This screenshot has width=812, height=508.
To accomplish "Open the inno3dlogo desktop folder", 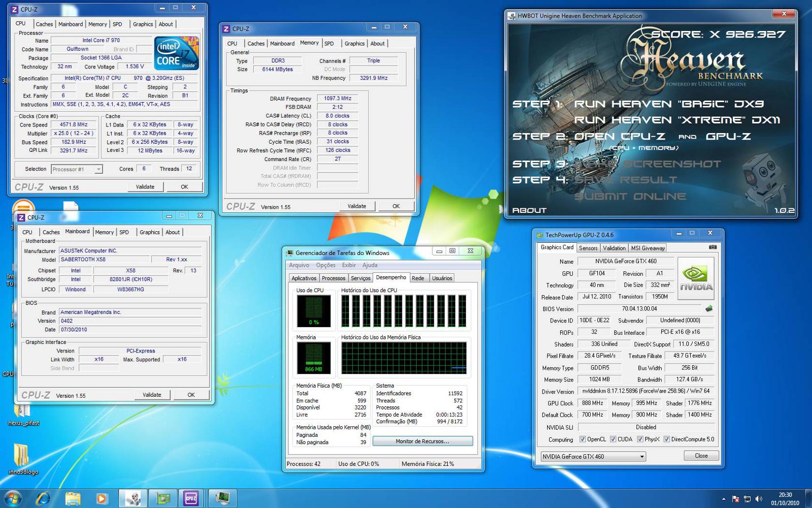I will [x=23, y=459].
